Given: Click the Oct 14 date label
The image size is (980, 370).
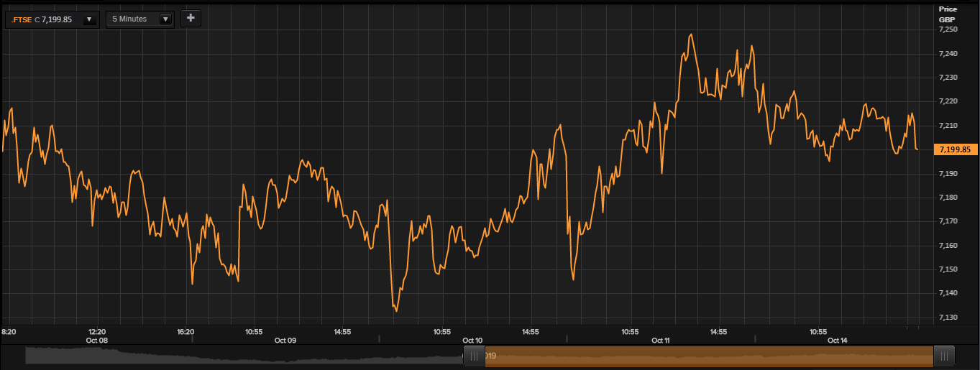Looking at the screenshot, I should pos(838,341).
